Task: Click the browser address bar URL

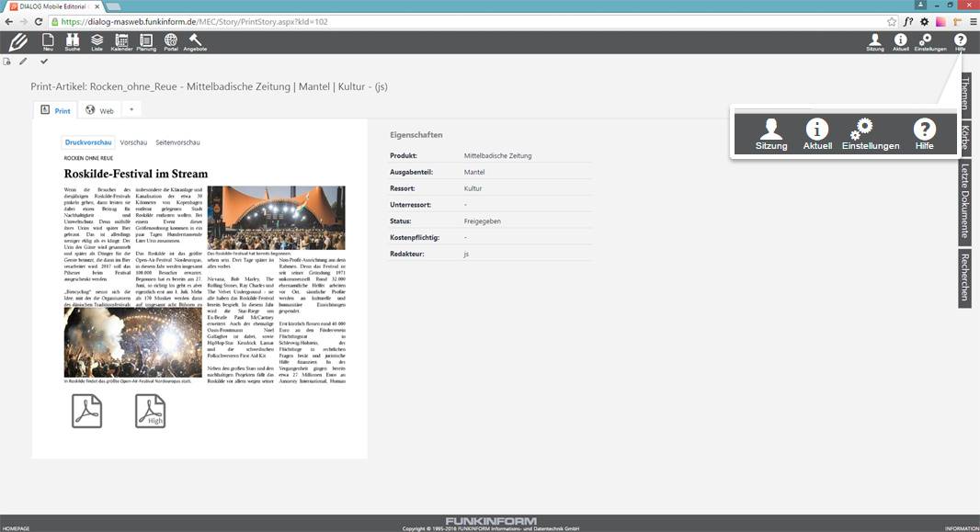Action: [x=194, y=22]
